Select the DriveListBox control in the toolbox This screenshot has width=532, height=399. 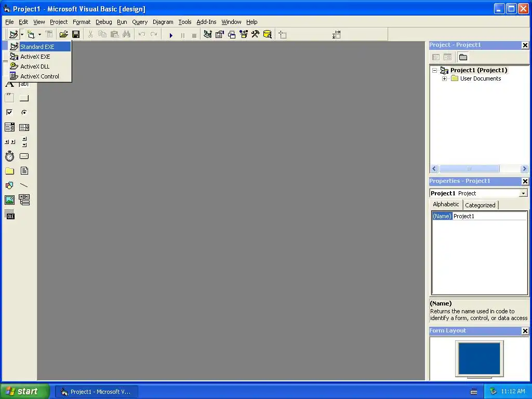[x=24, y=156]
